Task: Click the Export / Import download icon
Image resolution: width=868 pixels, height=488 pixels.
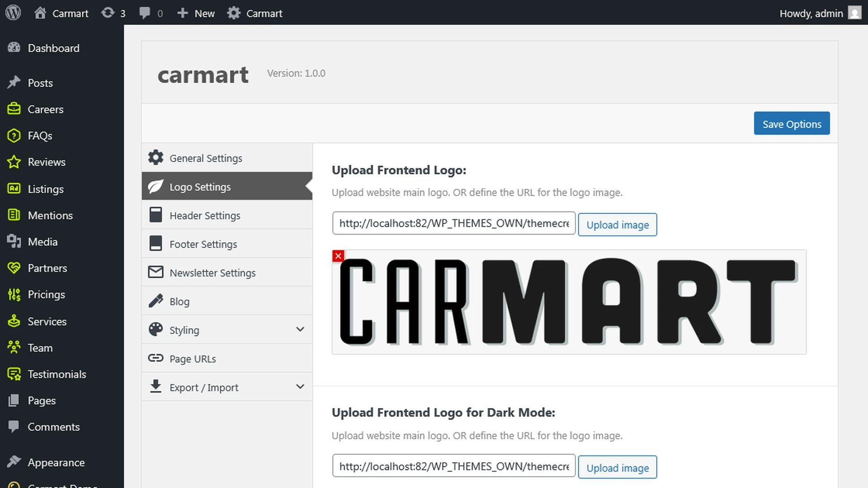Action: [156, 386]
